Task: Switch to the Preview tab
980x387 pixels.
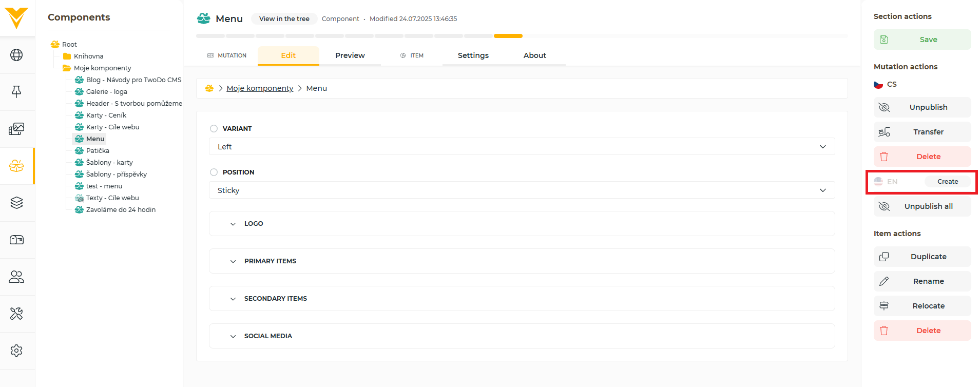Action: click(x=350, y=55)
